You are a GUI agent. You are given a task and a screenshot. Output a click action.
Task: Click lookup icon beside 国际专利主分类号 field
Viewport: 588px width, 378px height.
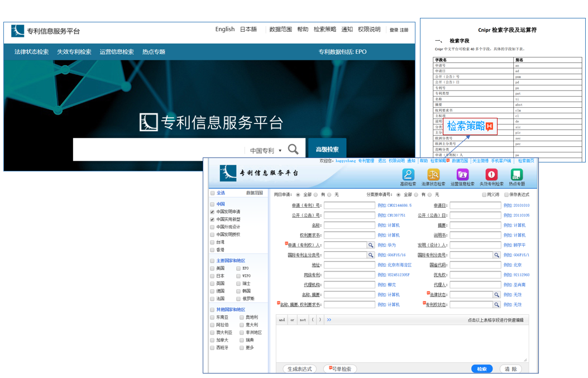370,255
